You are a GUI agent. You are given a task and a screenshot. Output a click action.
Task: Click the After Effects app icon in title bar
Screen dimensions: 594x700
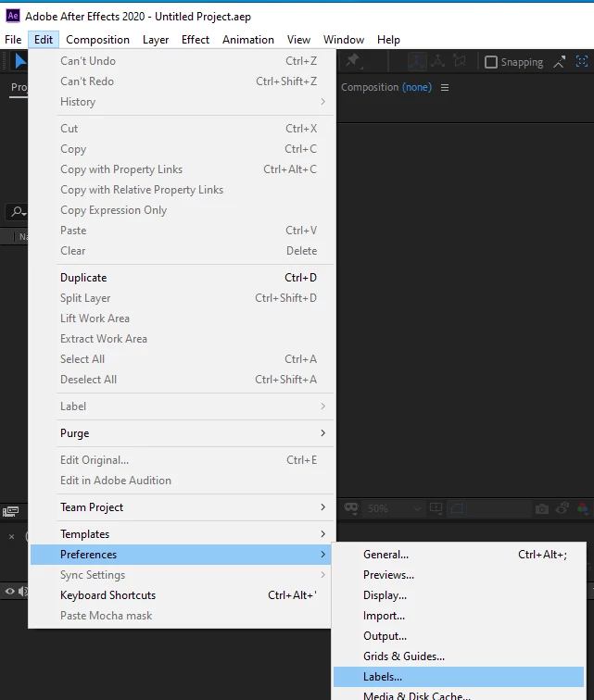13,16
